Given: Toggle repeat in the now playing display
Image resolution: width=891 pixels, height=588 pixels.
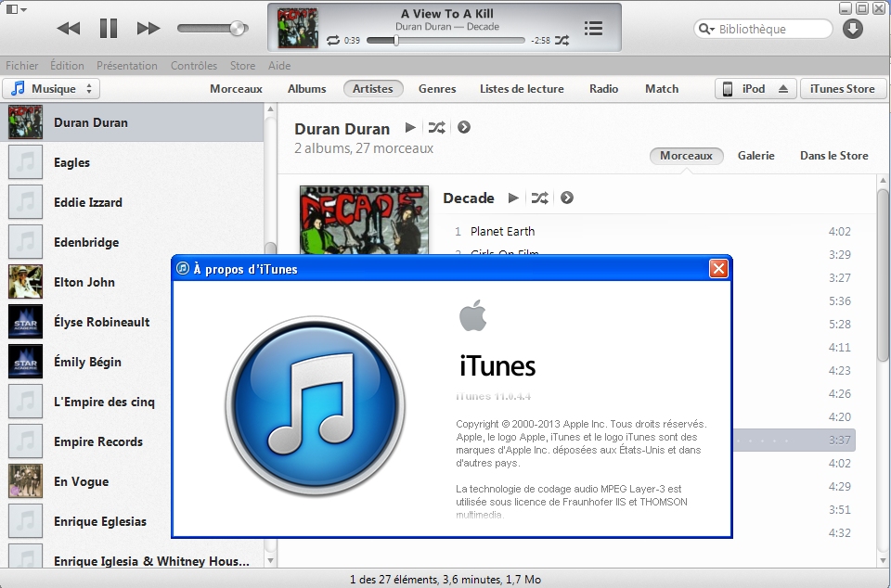Looking at the screenshot, I should (x=333, y=40).
